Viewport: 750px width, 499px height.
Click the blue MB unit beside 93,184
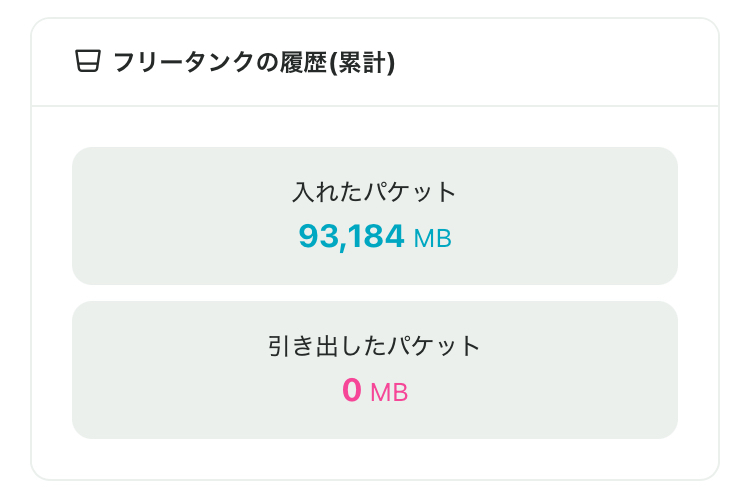click(432, 239)
